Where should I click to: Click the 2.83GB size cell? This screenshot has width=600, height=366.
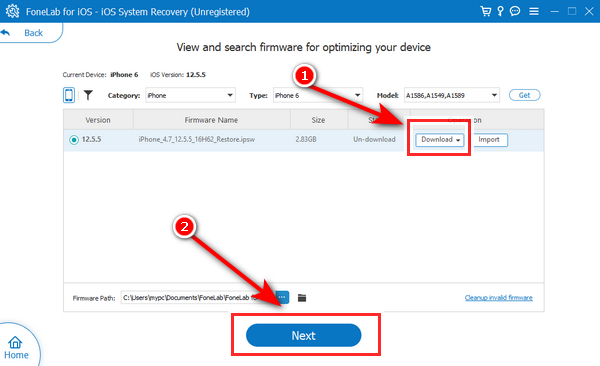tap(306, 139)
